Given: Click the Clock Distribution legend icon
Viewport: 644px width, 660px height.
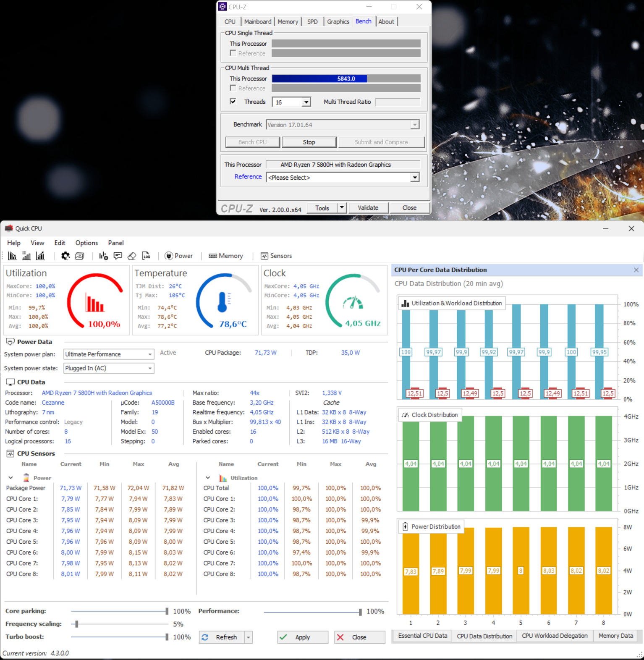Looking at the screenshot, I should (405, 415).
